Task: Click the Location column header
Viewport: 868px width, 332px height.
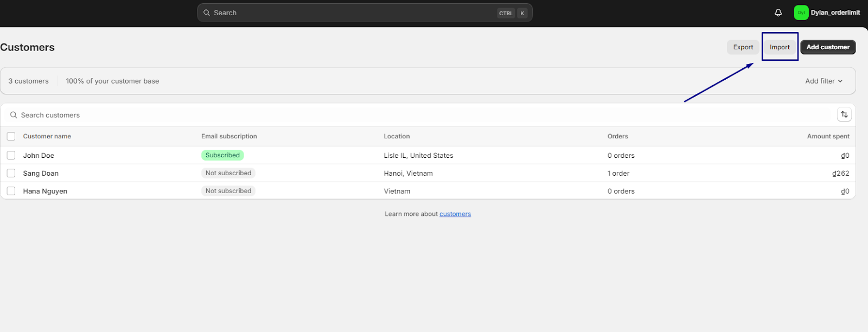Action: (397, 136)
